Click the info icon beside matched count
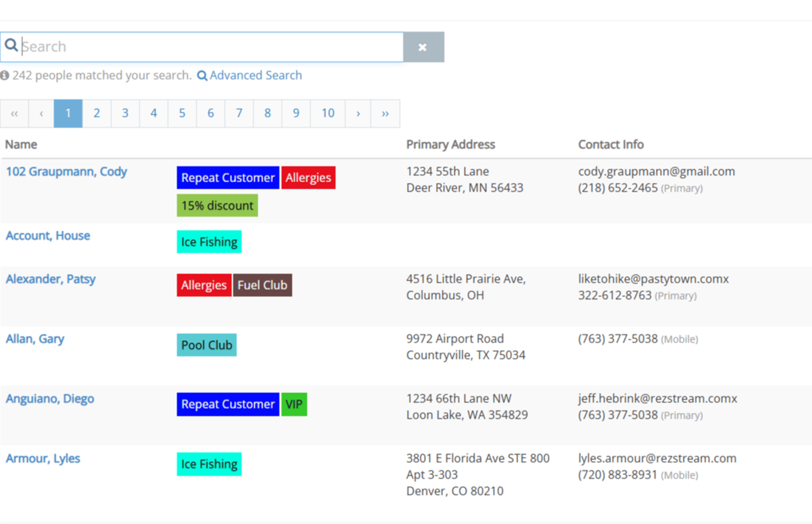812x524 pixels. [x=5, y=76]
